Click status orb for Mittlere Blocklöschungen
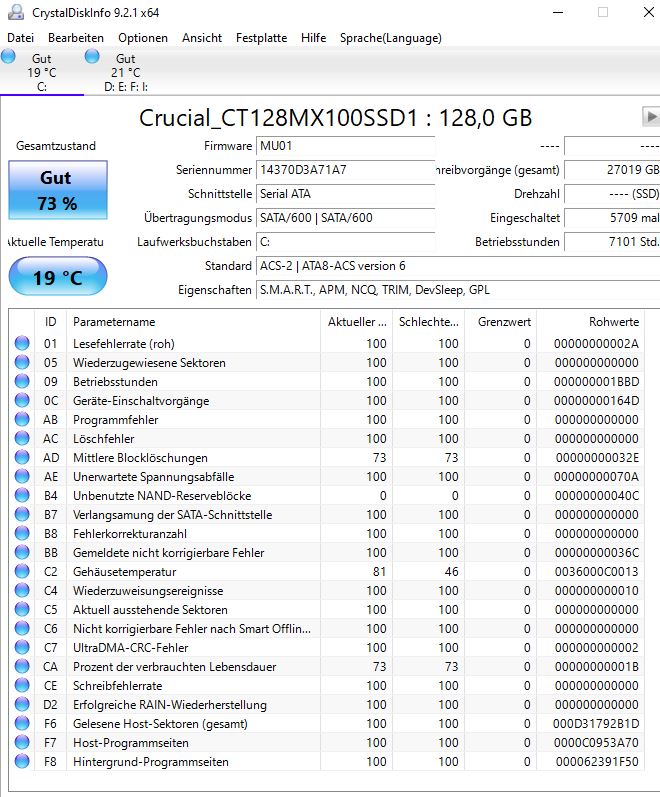The height and width of the screenshot is (797, 660). [22, 457]
